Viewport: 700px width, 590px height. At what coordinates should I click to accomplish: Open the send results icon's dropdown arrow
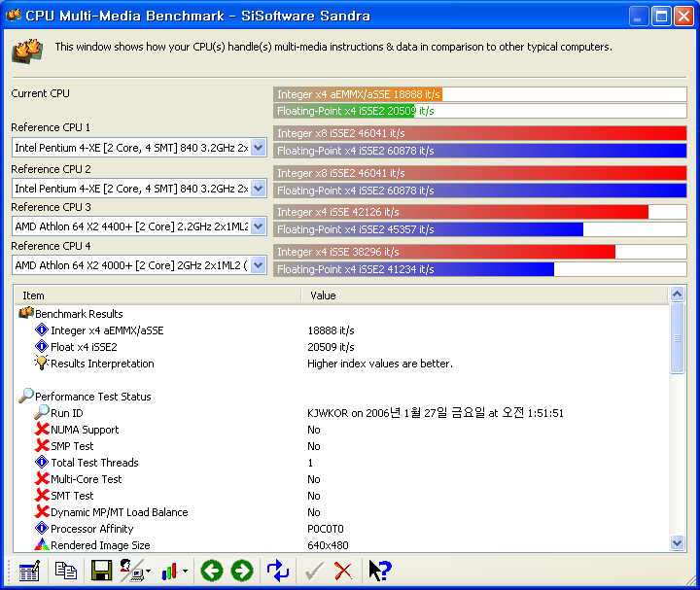coord(148,571)
